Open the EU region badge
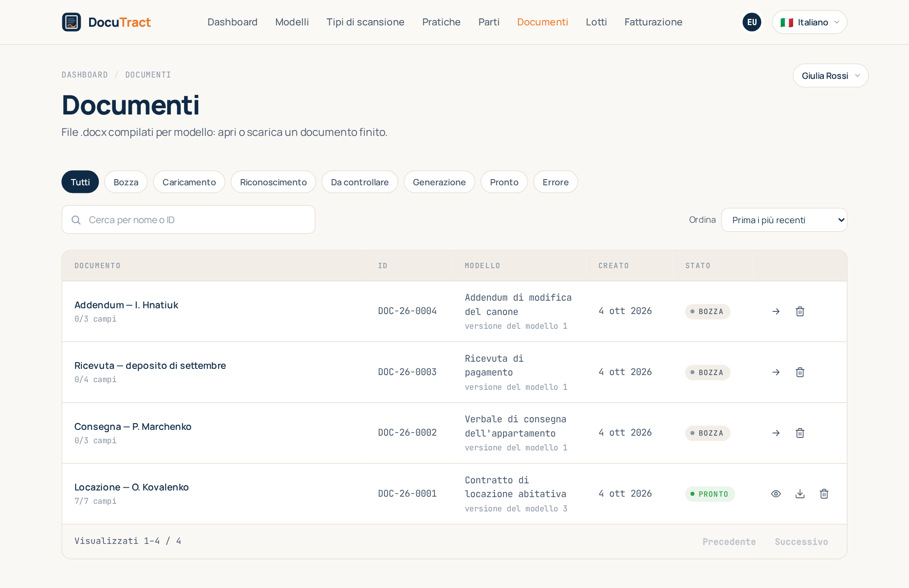 [752, 22]
